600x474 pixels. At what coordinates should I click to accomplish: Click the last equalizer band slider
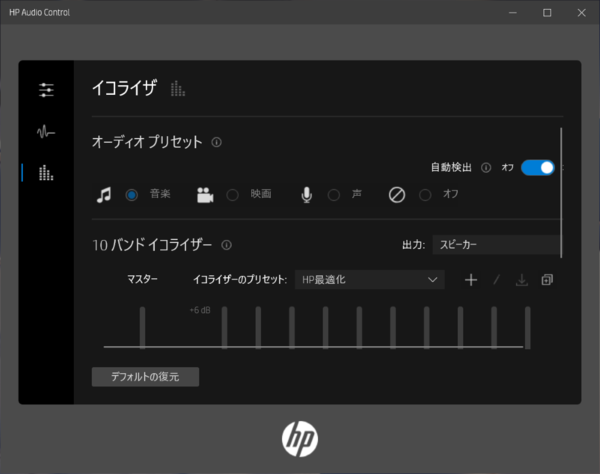(x=528, y=327)
